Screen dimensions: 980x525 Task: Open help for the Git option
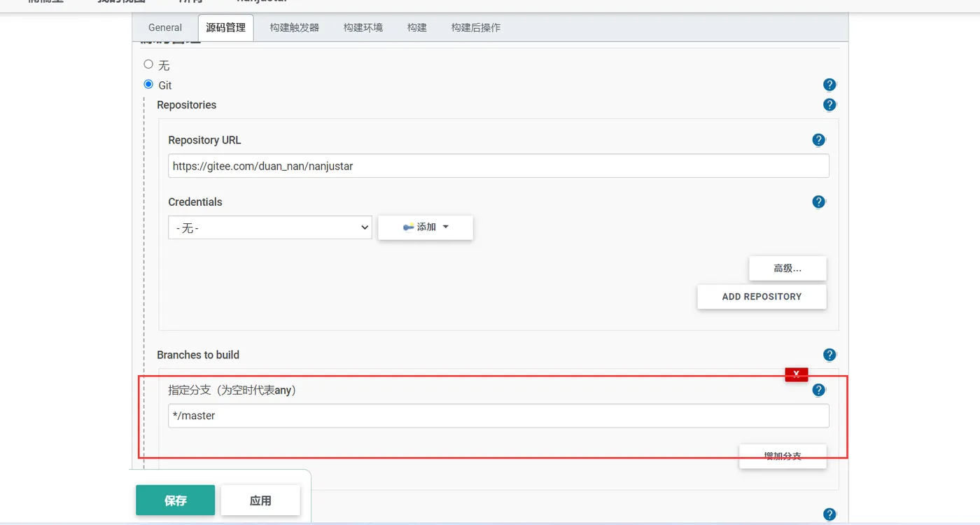pyautogui.click(x=829, y=85)
